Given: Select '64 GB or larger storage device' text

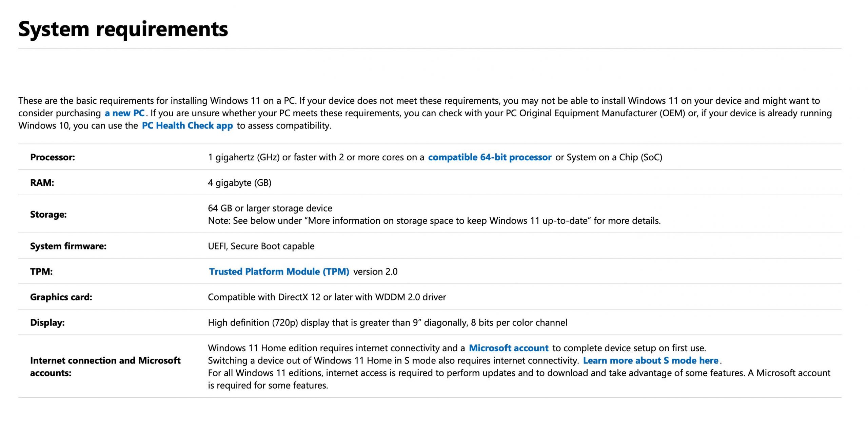Looking at the screenshot, I should pos(270,208).
